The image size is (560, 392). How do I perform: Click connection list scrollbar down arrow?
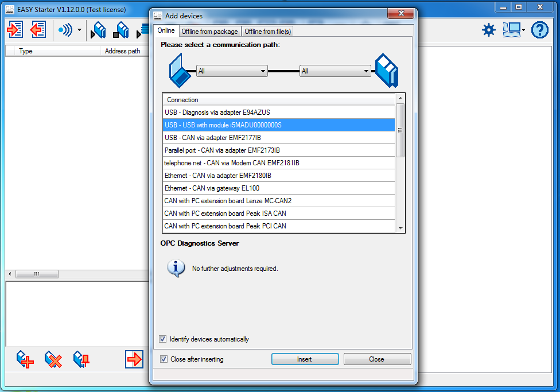[400, 228]
